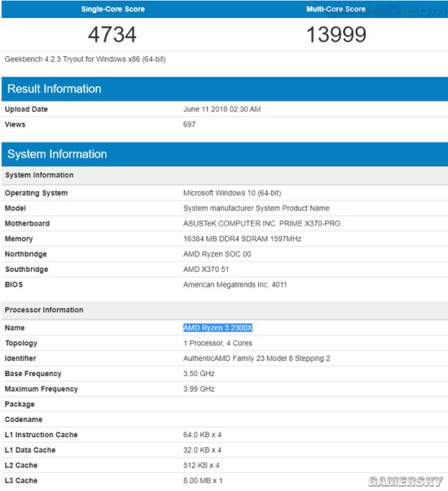448x491 pixels.
Task: Click the Identifier value AuthenticAMD Family 23
Action: point(257,358)
